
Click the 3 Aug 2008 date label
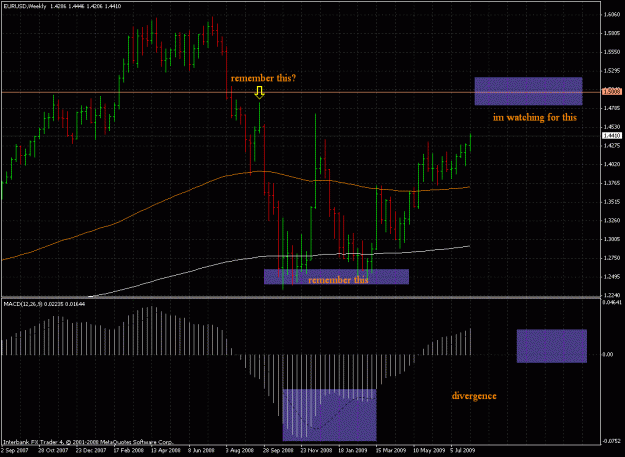(x=238, y=451)
